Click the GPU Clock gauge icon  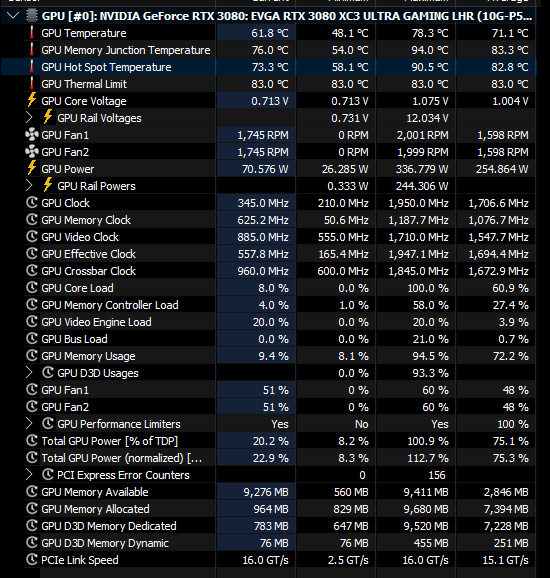[x=32, y=203]
